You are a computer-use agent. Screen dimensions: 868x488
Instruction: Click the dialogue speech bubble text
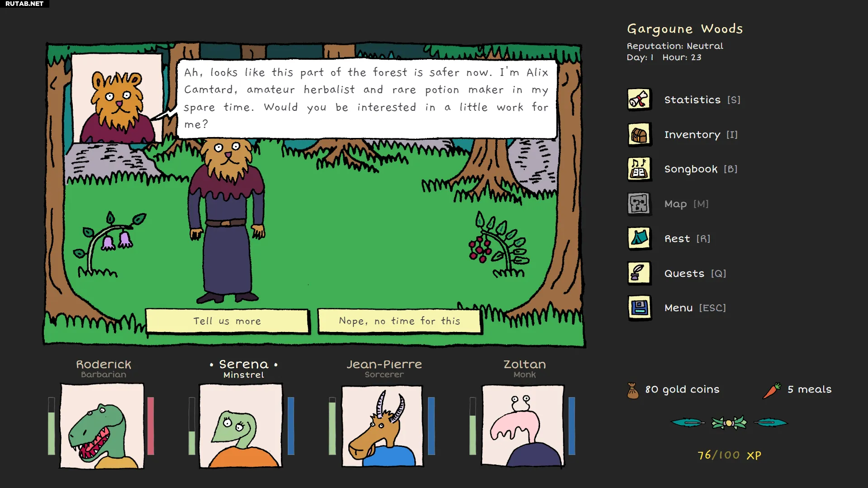366,98
